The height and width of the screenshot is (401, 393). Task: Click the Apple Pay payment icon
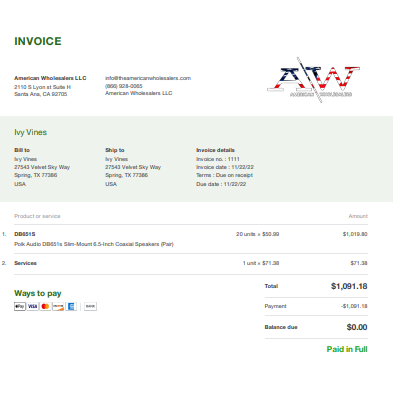pyautogui.click(x=20, y=306)
